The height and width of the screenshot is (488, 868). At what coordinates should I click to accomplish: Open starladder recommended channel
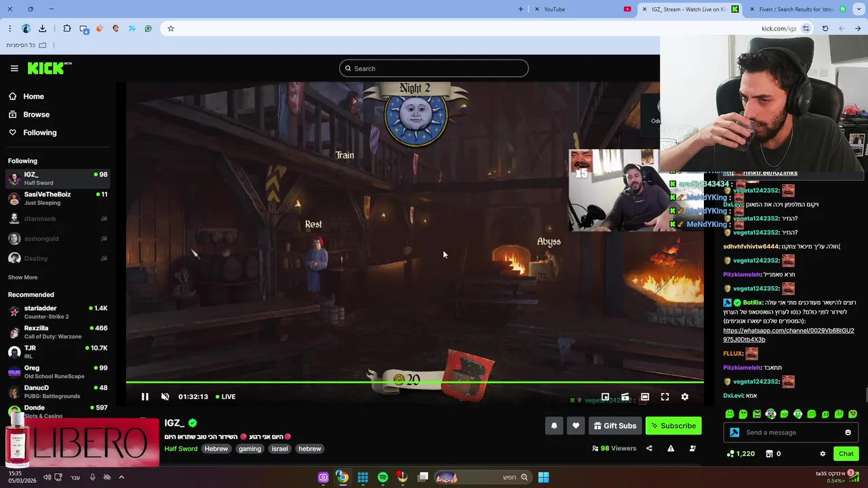(58, 312)
